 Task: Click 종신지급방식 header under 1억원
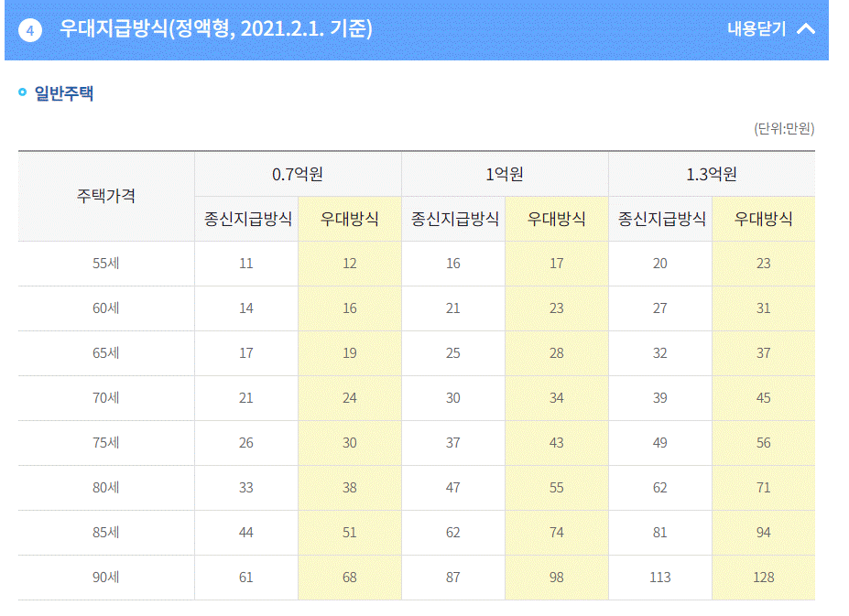click(455, 219)
